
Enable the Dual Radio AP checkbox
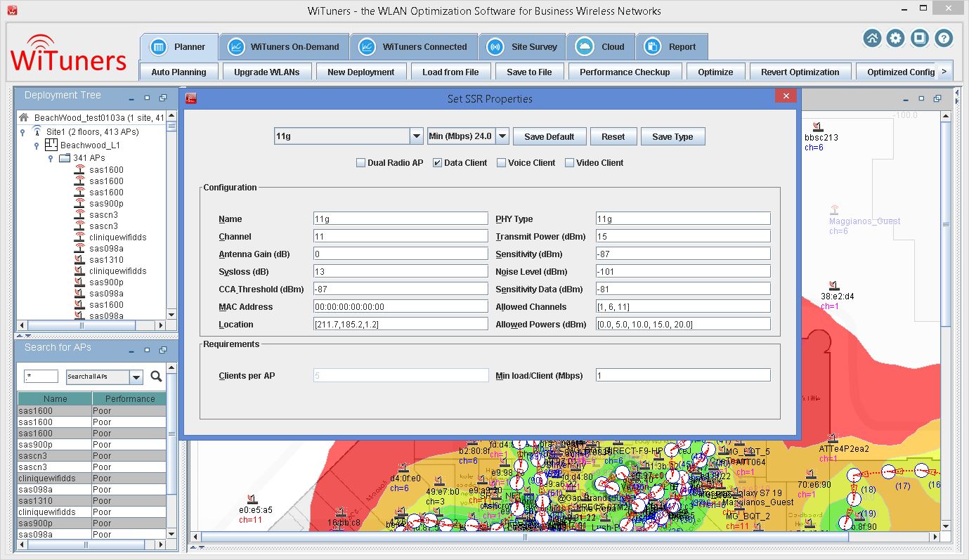coord(360,162)
